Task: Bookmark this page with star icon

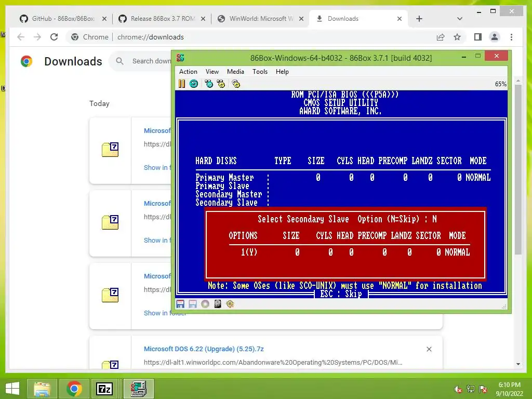Action: [457, 37]
